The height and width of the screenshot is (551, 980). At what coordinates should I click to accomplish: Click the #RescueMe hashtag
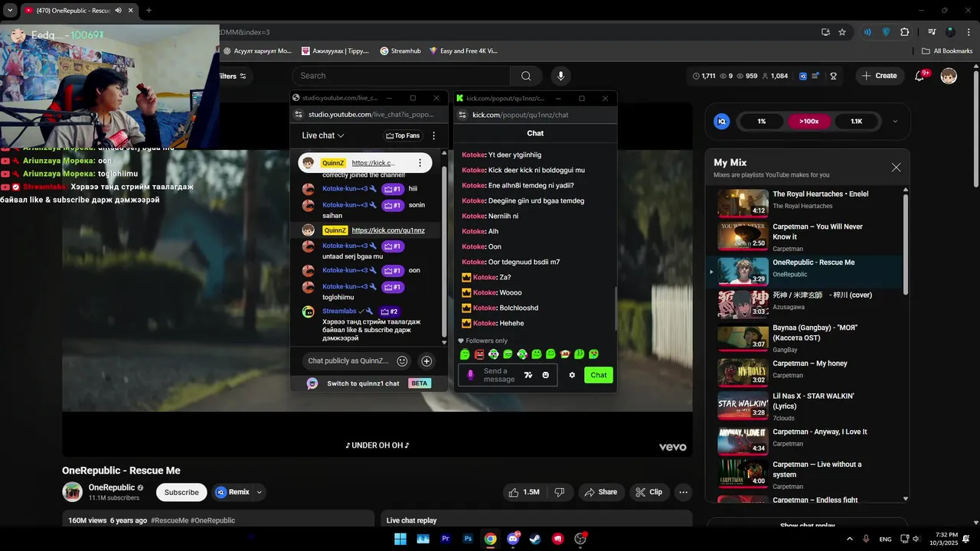point(169,520)
